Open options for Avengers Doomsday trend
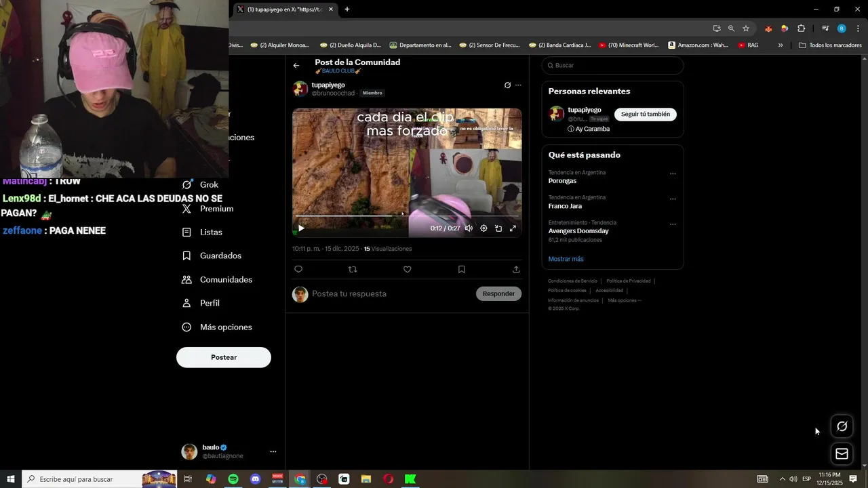 [x=673, y=224]
